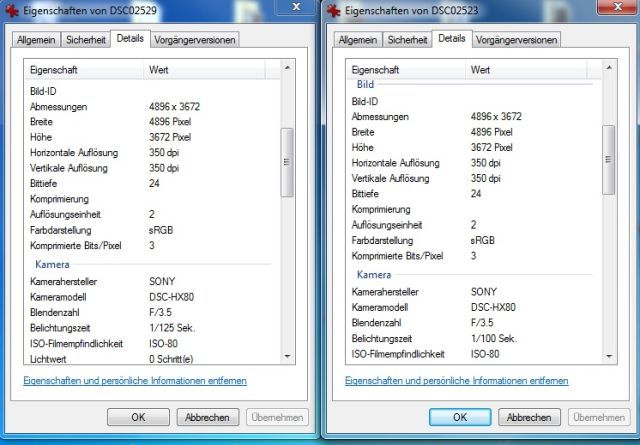
Task: Click Abbrechen in DSC02523 properties window
Action: pyautogui.click(x=529, y=417)
